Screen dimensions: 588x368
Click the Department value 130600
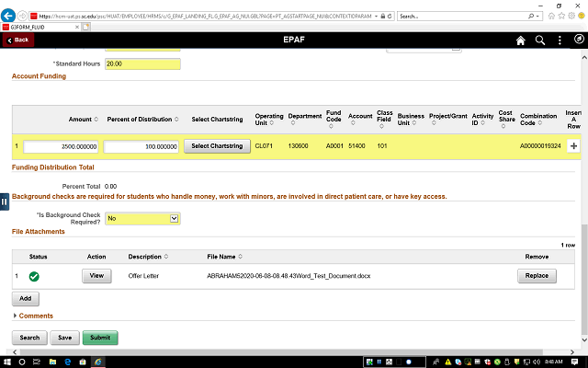point(298,145)
